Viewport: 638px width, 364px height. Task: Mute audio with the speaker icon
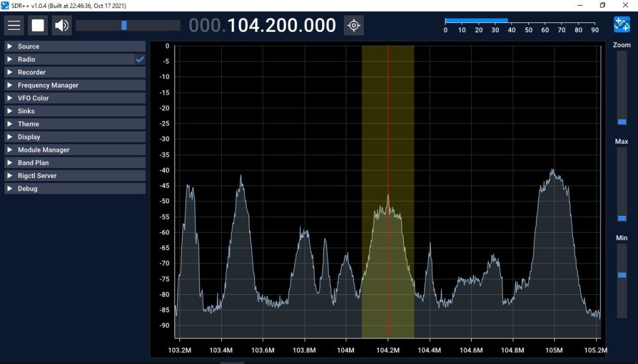[x=62, y=26]
